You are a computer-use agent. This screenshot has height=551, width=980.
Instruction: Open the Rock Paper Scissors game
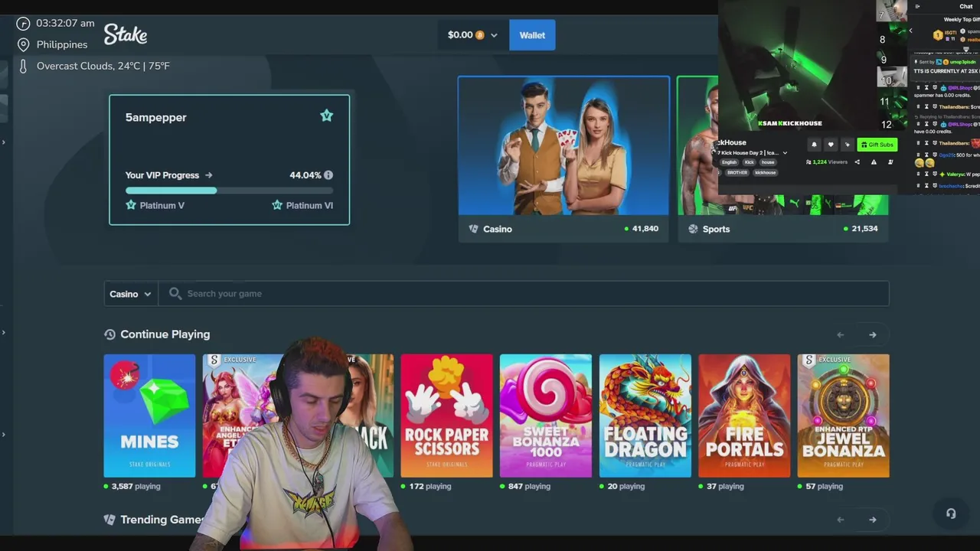(446, 416)
